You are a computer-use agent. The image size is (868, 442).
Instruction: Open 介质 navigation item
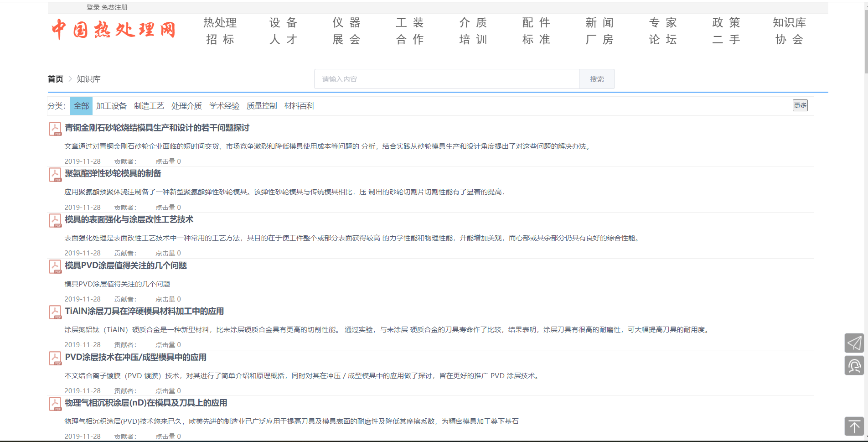pyautogui.click(x=473, y=22)
